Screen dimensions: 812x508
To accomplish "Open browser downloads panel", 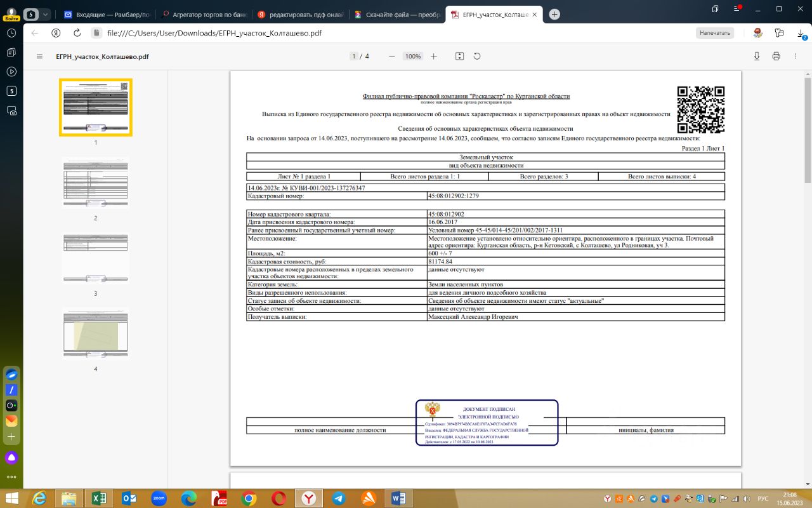I will pos(801,33).
